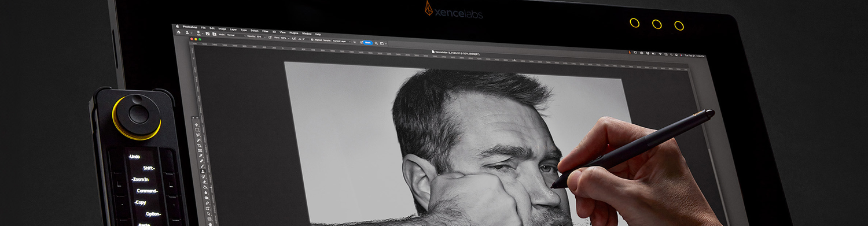This screenshot has height=226, width=868.
Task: Open the Brush Settings panel icon
Action: 208,34
